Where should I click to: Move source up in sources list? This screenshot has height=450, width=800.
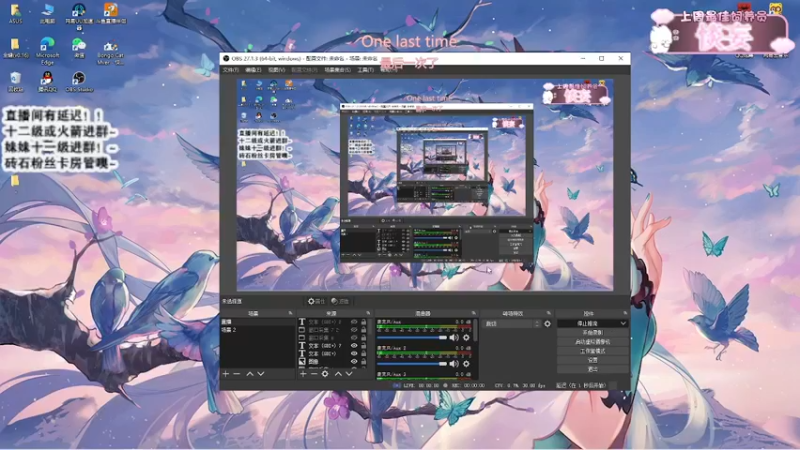tap(338, 374)
